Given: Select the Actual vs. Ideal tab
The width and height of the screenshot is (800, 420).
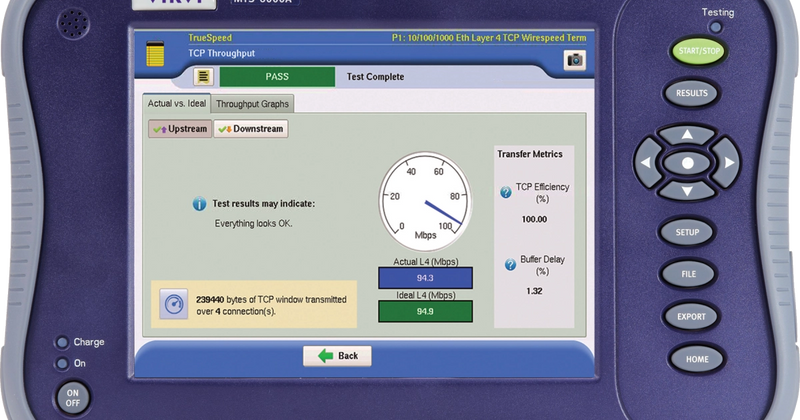Looking at the screenshot, I should click(177, 103).
